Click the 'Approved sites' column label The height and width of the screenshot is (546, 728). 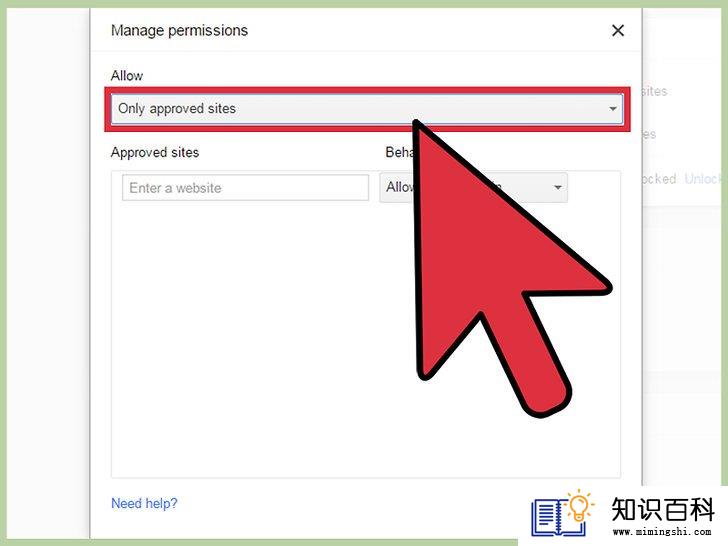[155, 152]
